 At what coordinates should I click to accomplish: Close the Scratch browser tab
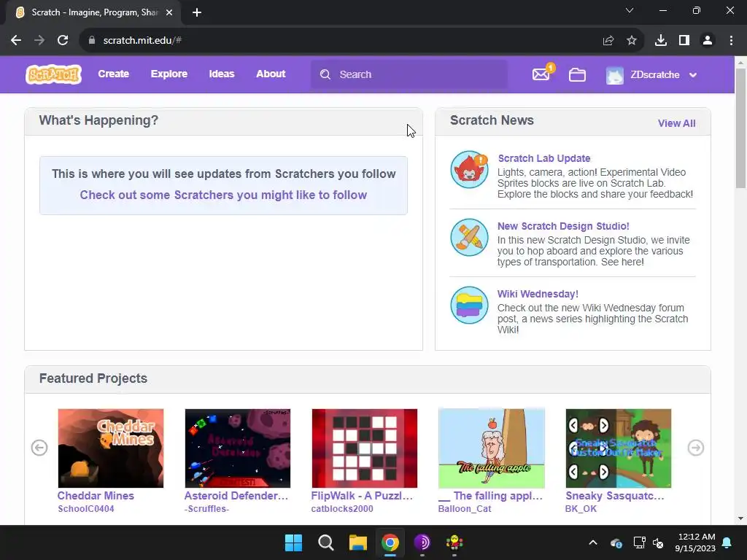coord(169,12)
